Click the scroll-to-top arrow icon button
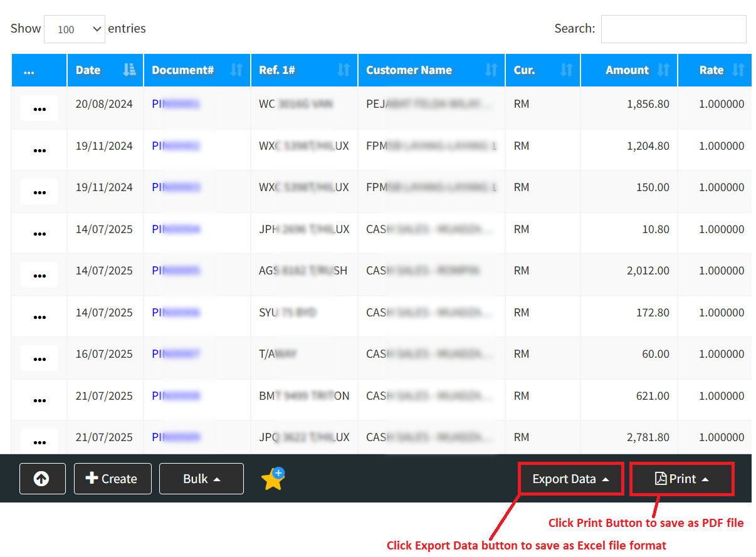The width and height of the screenshot is (756, 557). [42, 479]
